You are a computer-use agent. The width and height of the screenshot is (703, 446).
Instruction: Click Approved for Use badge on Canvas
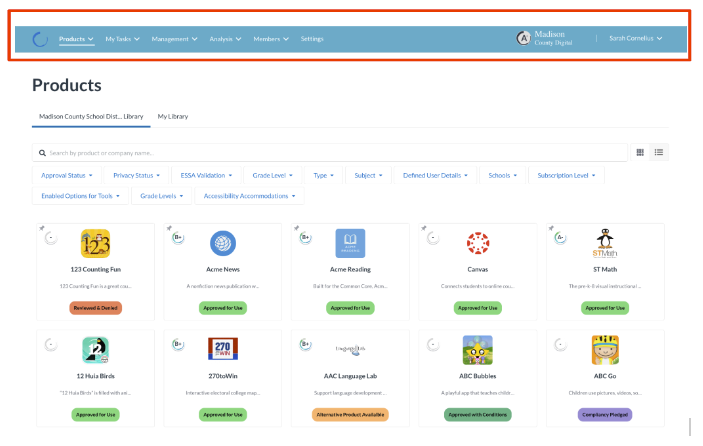pyautogui.click(x=478, y=308)
